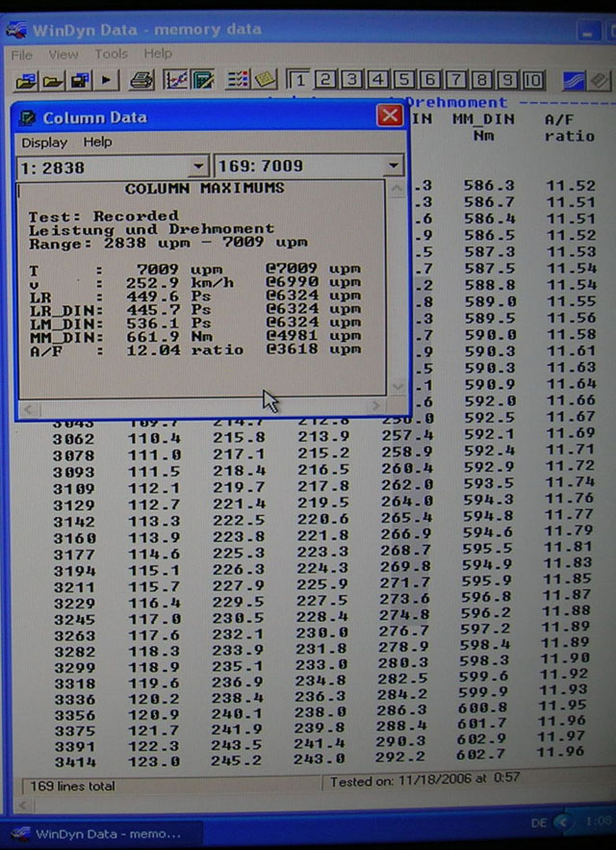The height and width of the screenshot is (850, 616).
Task: Click the blue wave icon in toolbar
Action: (x=575, y=81)
